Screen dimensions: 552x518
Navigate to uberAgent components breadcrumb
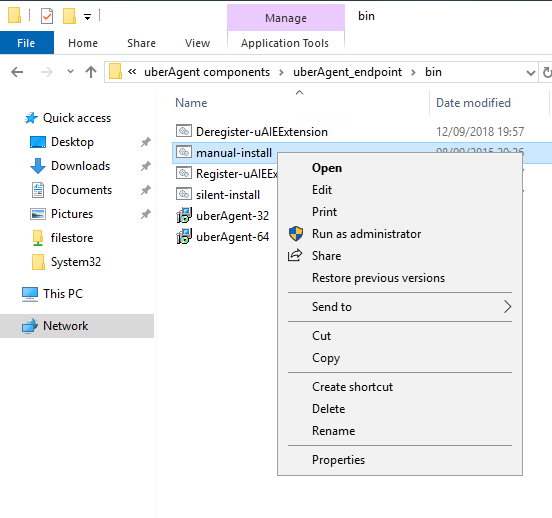pyautogui.click(x=207, y=72)
